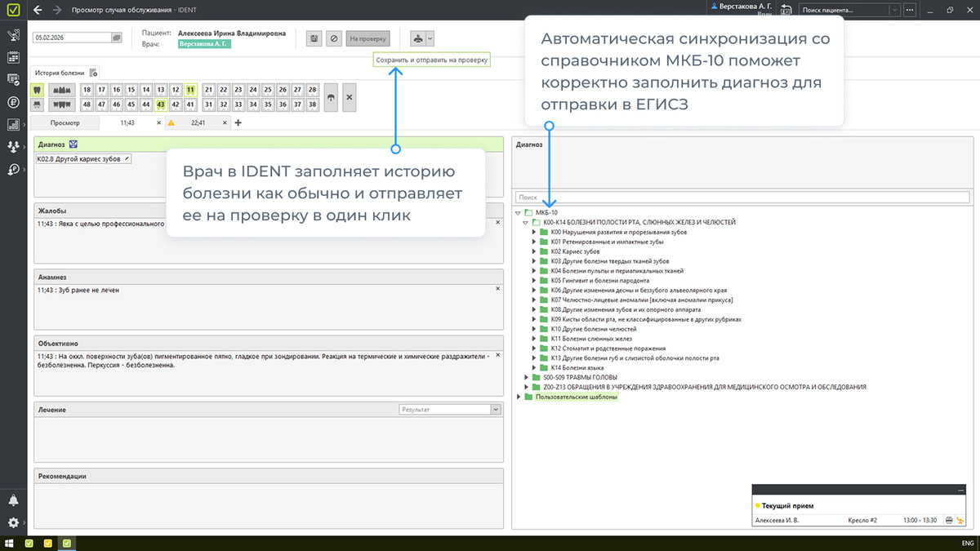
Task: Toggle tooth 28 in the chart
Action: tap(312, 90)
